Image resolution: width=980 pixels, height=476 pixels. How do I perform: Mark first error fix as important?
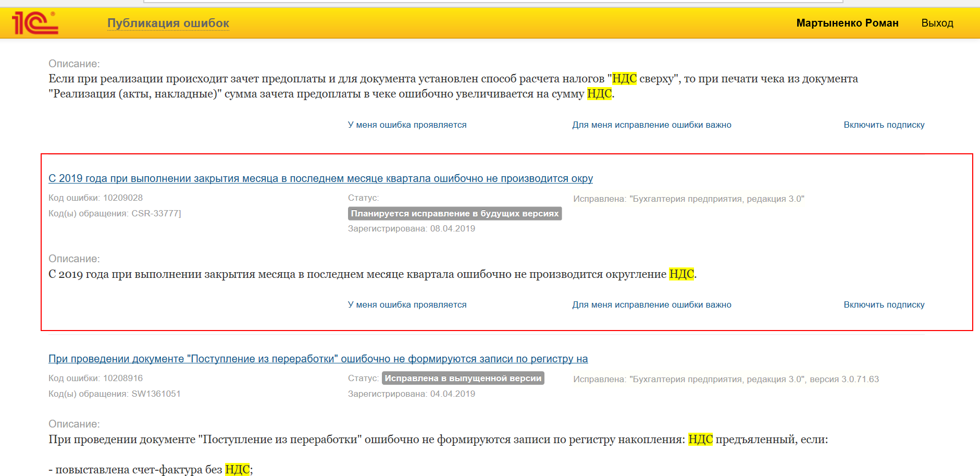coord(652,125)
